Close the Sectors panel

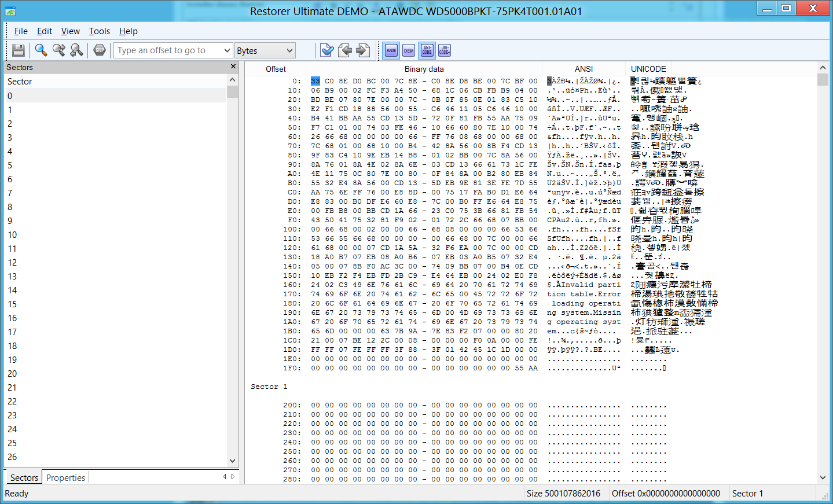[233, 67]
